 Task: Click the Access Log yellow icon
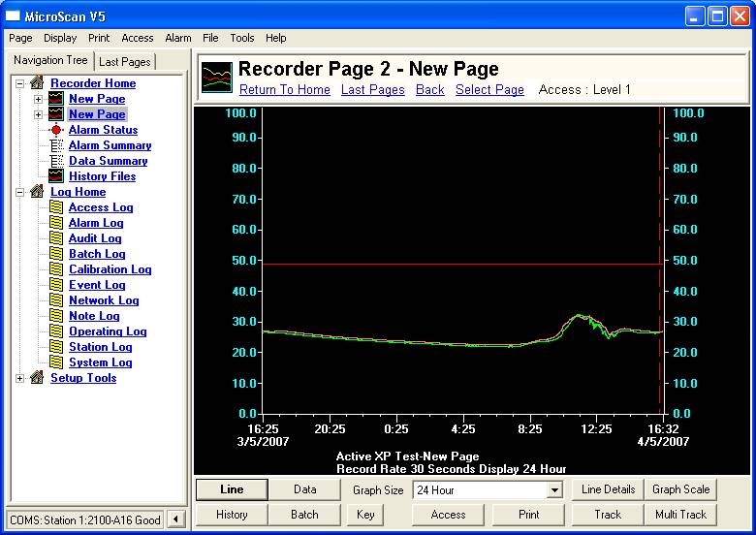56,207
